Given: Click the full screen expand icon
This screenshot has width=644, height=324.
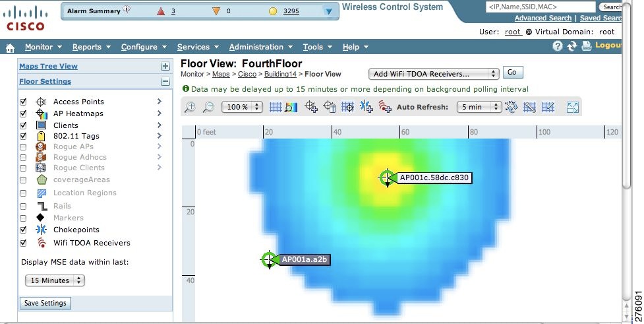Looking at the screenshot, I should tap(573, 108).
